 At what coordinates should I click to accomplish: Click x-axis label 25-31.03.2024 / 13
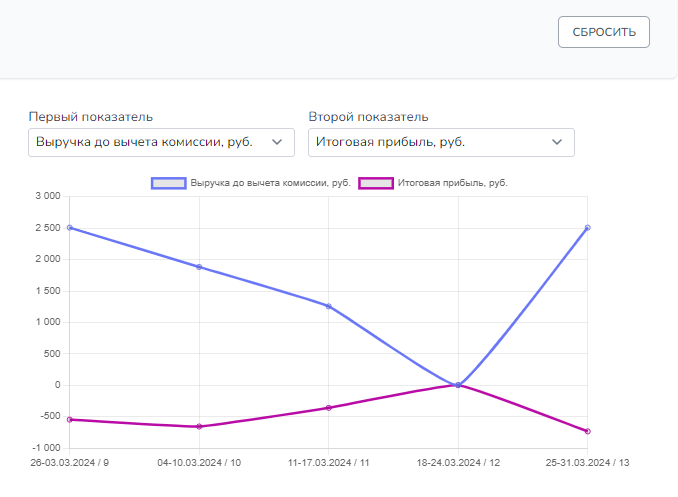point(587,463)
